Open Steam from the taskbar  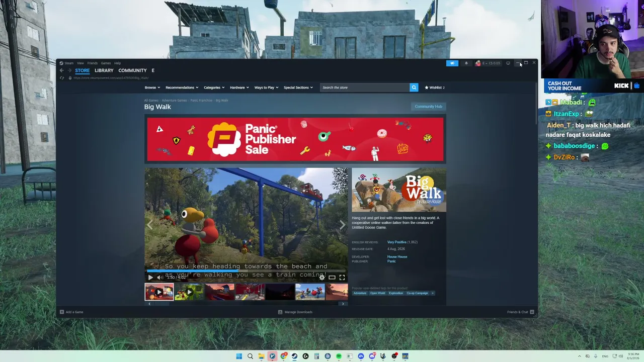[294, 356]
